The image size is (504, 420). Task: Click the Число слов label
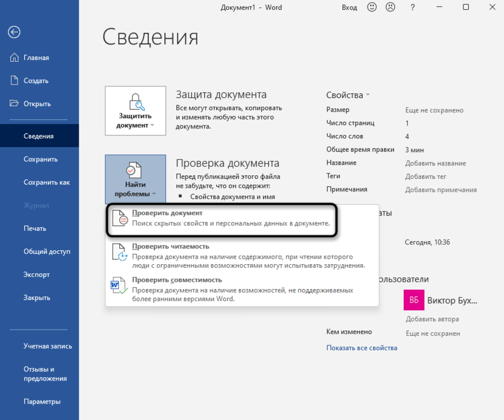click(x=345, y=136)
